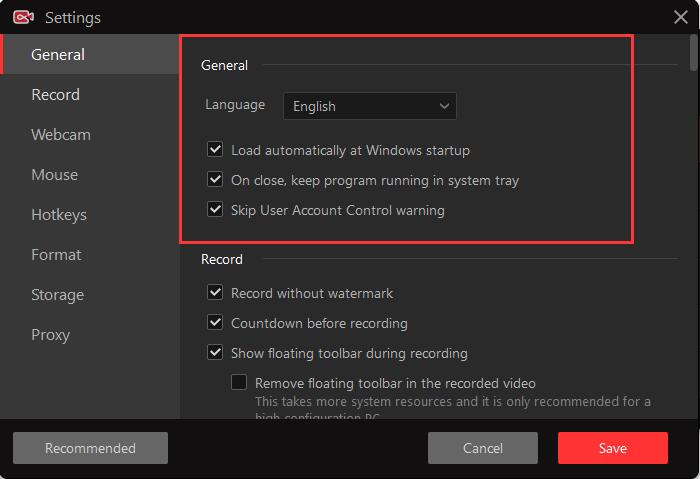This screenshot has width=700, height=479.
Task: Click the Record section heading
Action: [x=222, y=259]
